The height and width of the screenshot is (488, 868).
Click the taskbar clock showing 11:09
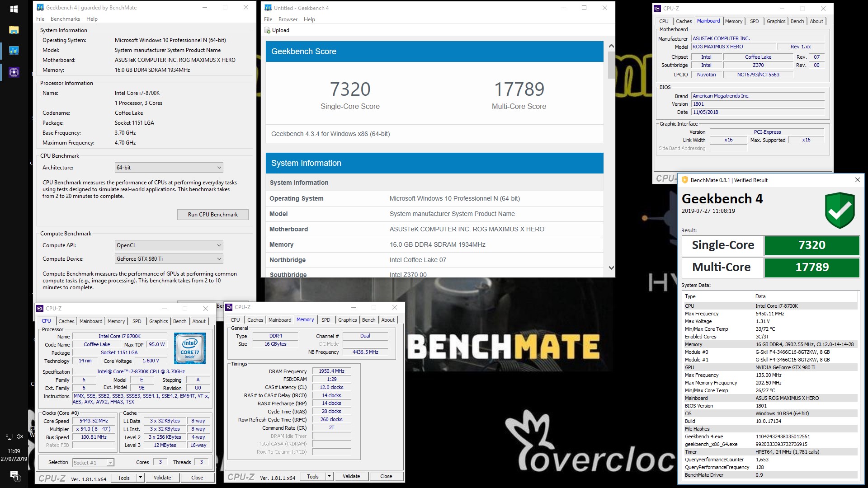[14, 451]
